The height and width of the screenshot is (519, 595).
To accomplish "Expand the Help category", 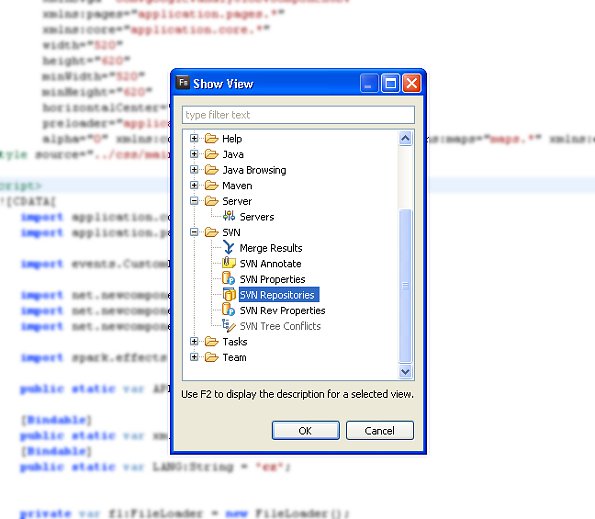I will pyautogui.click(x=194, y=138).
